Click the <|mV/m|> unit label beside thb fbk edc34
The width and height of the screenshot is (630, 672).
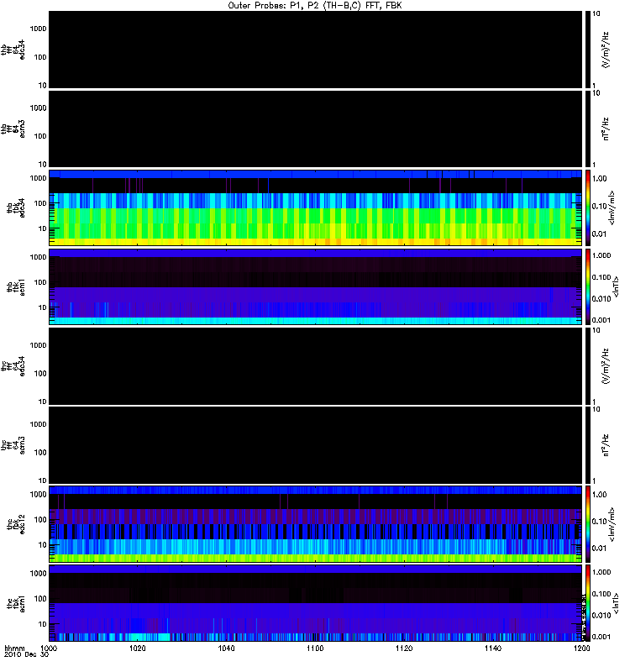(x=612, y=207)
